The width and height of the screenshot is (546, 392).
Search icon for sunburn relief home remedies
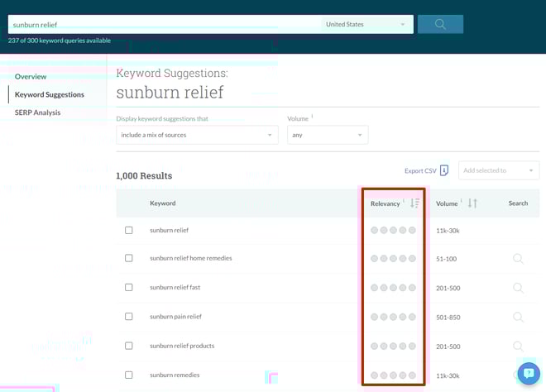click(518, 259)
